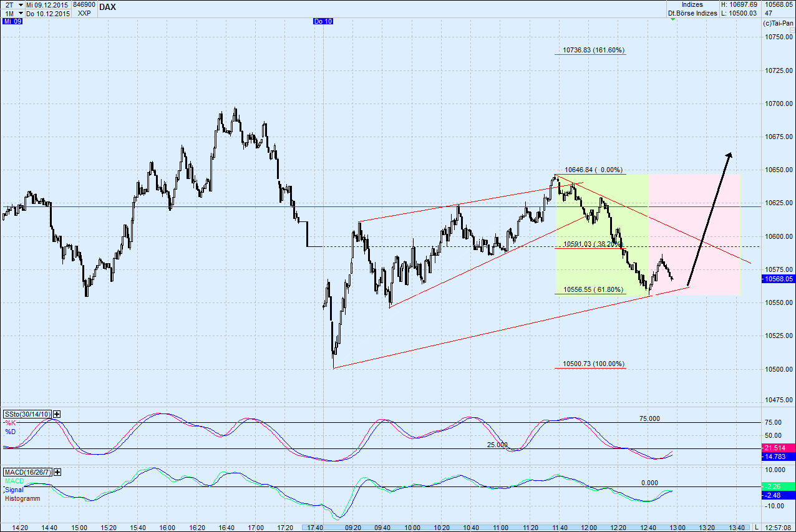
Task: Select the MACD(16/26/7) indicator label
Action: (28, 472)
